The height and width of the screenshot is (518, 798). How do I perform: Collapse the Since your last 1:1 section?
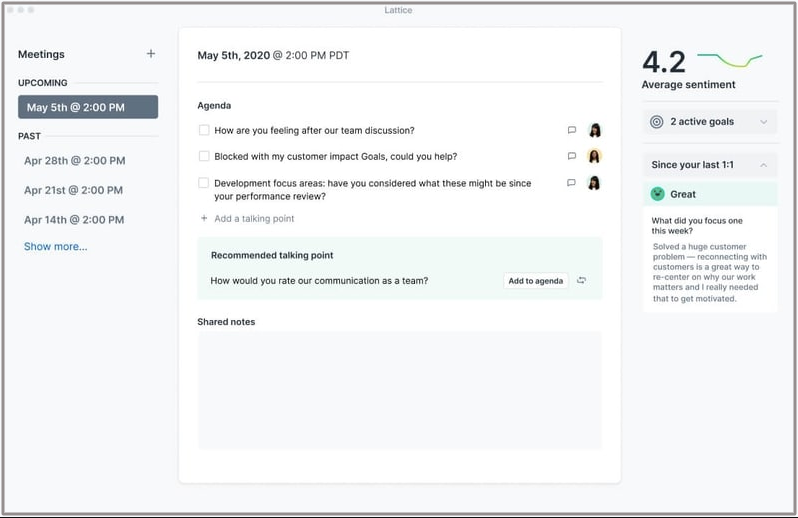point(763,165)
